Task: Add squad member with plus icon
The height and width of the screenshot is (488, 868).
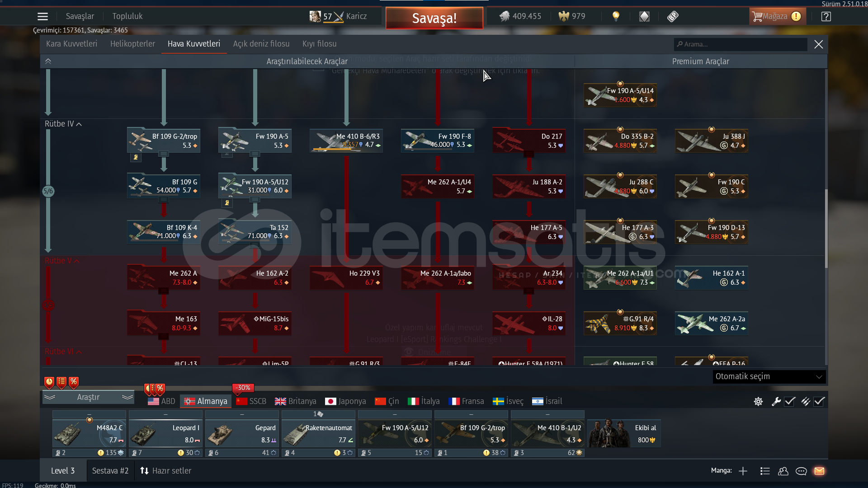Action: point(743,471)
